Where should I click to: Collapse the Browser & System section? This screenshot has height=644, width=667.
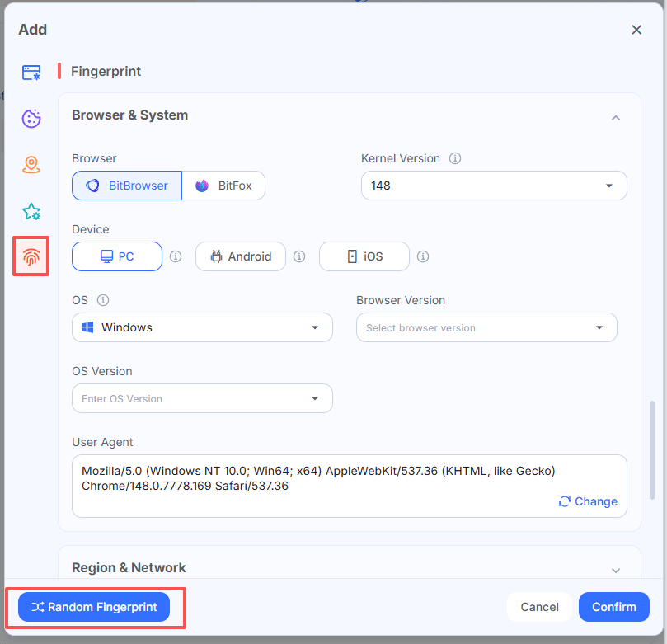tap(616, 118)
